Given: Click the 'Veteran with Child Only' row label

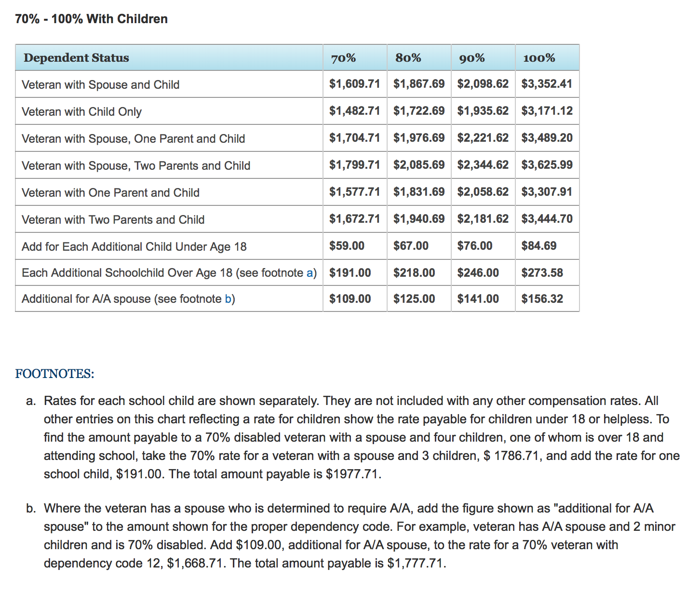Looking at the screenshot, I should [x=81, y=112].
